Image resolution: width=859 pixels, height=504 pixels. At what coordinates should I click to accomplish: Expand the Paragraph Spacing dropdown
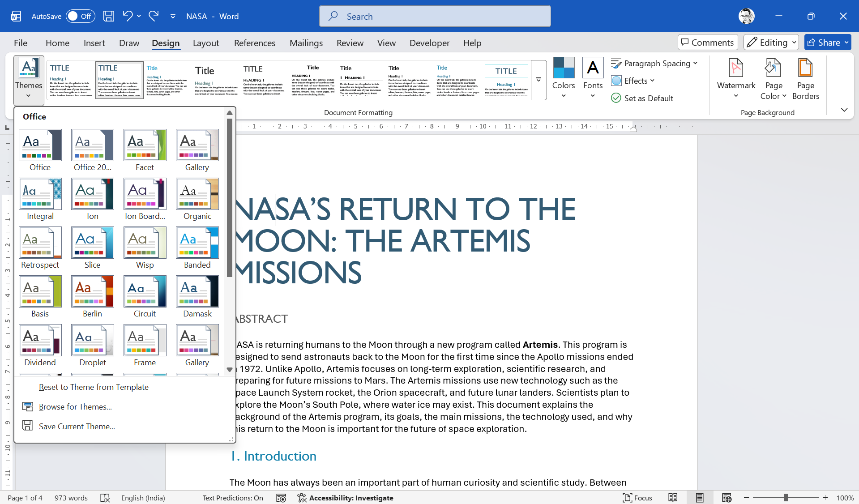pos(654,64)
